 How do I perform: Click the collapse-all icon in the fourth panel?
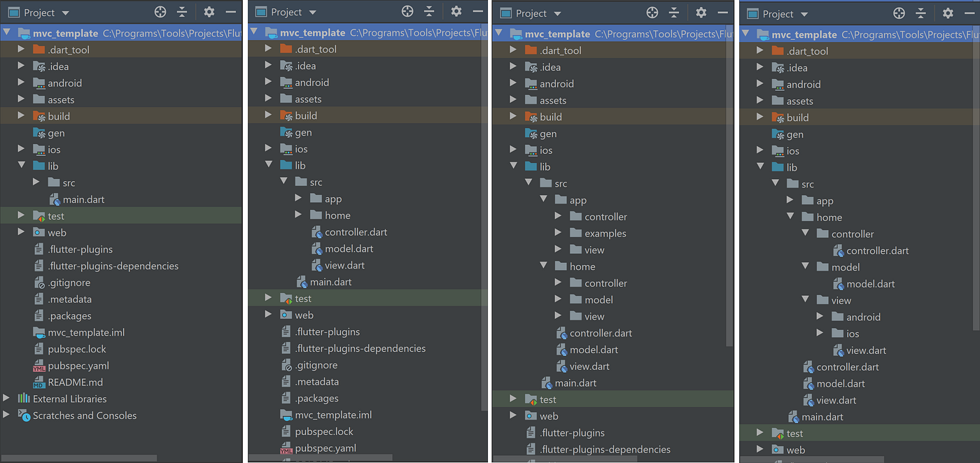point(920,13)
